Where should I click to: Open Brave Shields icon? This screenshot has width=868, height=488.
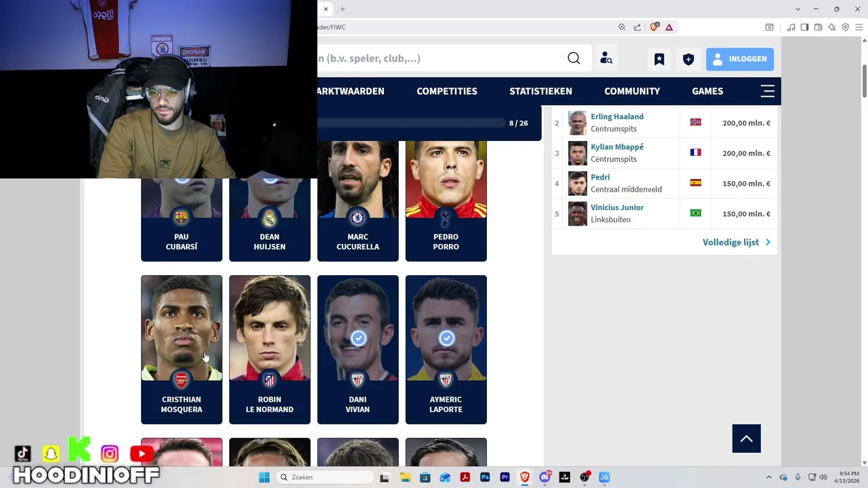(654, 27)
